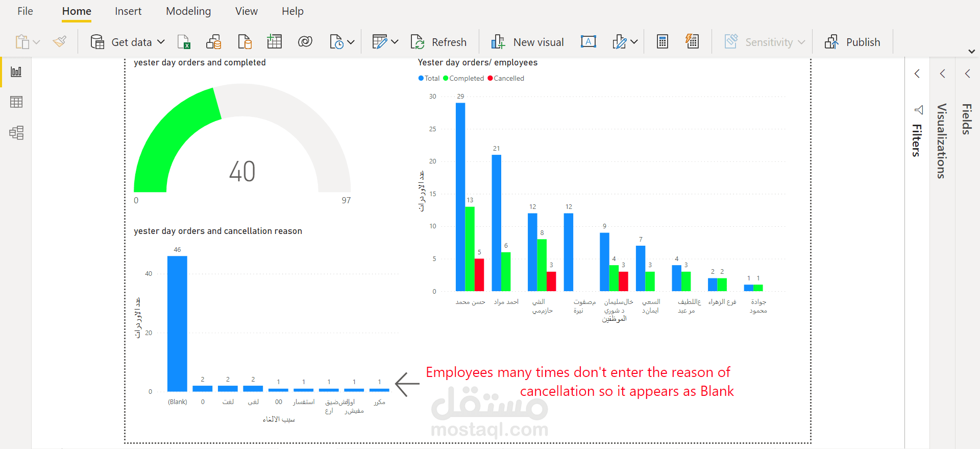Collapse the ribbon using the chevron

(x=971, y=52)
